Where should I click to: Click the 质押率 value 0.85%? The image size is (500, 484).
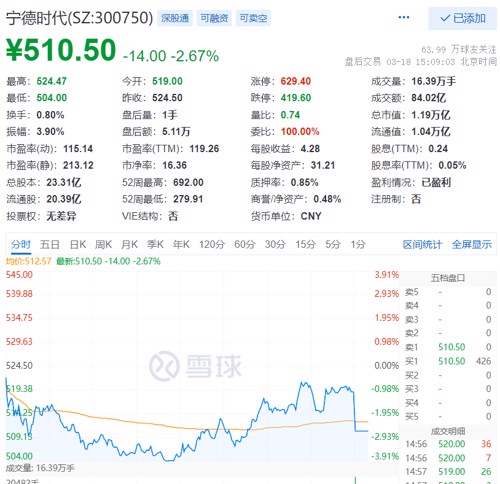click(305, 182)
